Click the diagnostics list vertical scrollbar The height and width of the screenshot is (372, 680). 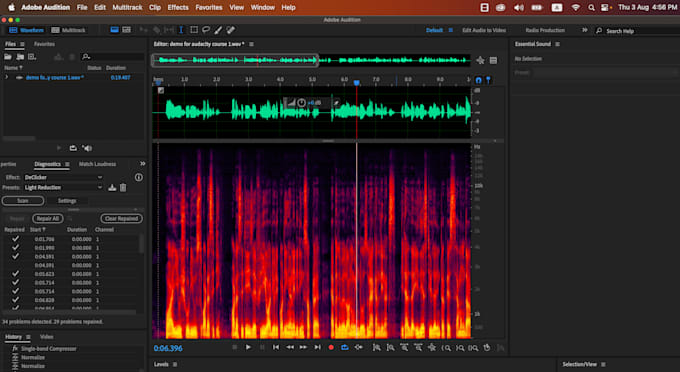click(141, 244)
